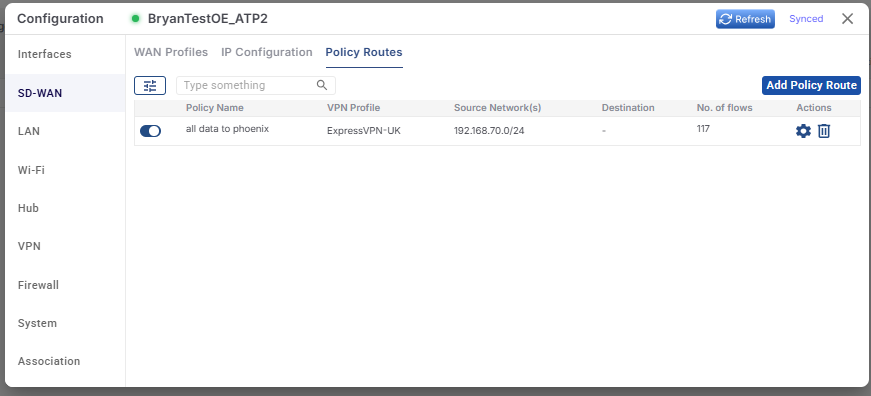
Task: Select SD-WAN in the sidebar
Action: [x=66, y=93]
